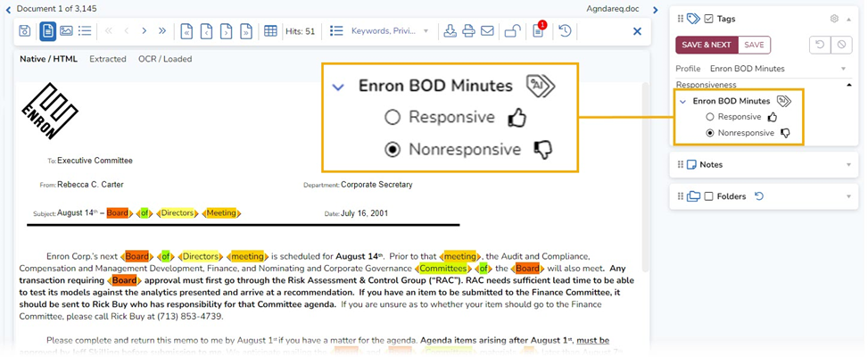Click the undo icon button in Tags panel

point(820,45)
